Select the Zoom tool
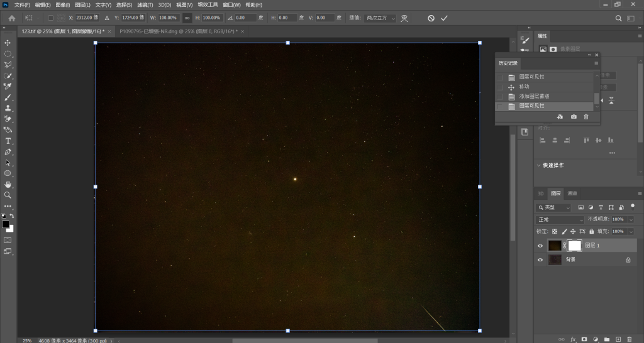The image size is (644, 343). [8, 195]
